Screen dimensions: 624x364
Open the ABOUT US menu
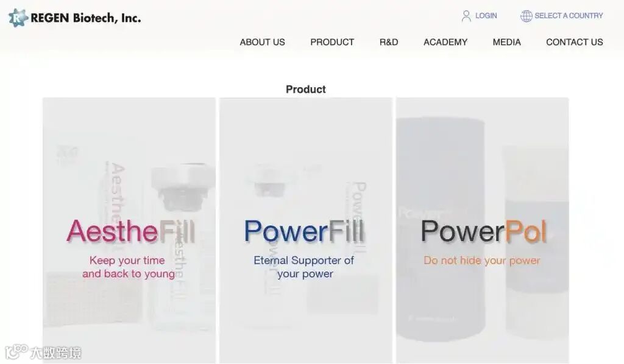coord(262,42)
